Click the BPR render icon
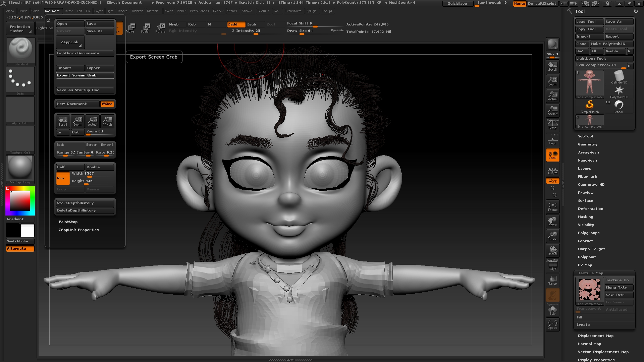This screenshot has height=362, width=644. tap(552, 44)
